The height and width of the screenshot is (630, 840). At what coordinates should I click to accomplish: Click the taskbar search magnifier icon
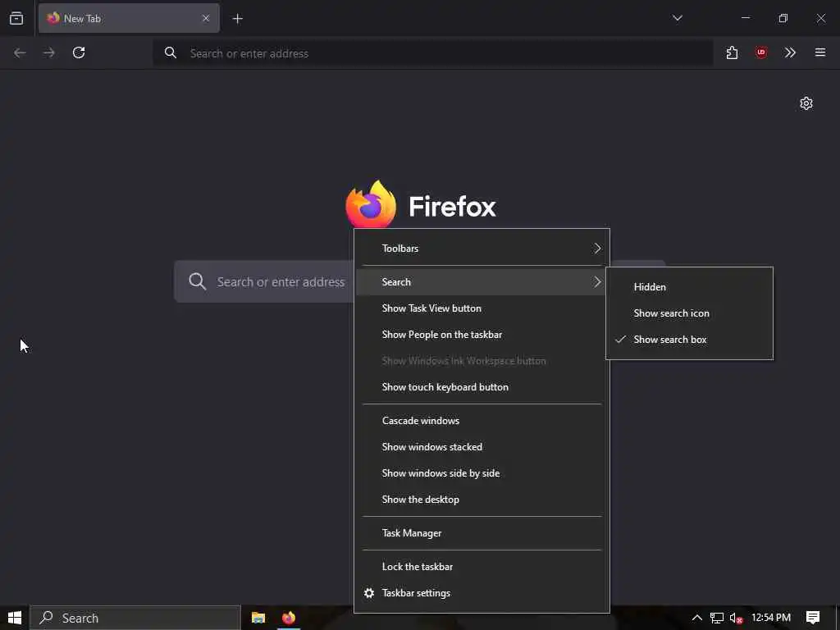pyautogui.click(x=46, y=618)
